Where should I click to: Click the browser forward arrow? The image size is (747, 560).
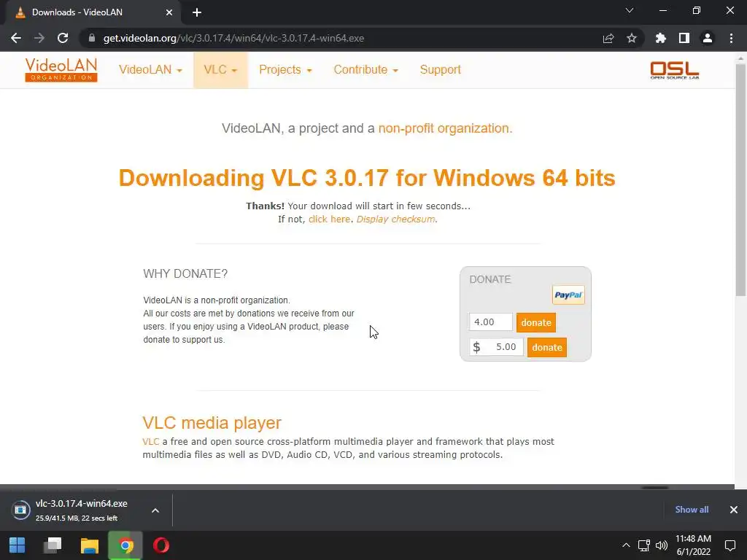(x=39, y=38)
